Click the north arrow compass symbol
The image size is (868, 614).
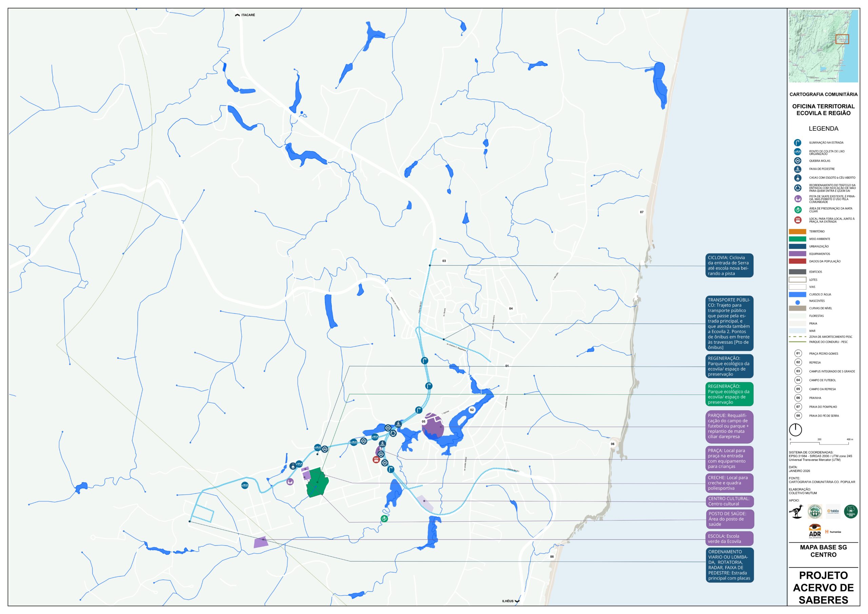pos(795,430)
